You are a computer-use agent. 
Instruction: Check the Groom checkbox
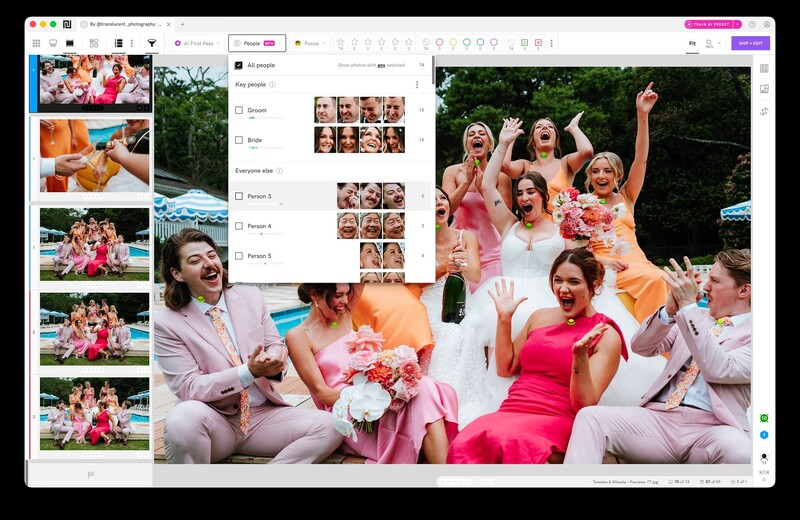pyautogui.click(x=239, y=110)
